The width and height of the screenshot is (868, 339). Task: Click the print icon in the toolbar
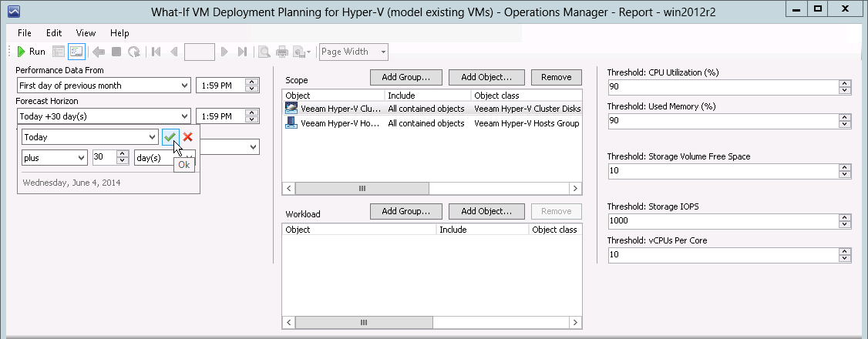point(282,52)
